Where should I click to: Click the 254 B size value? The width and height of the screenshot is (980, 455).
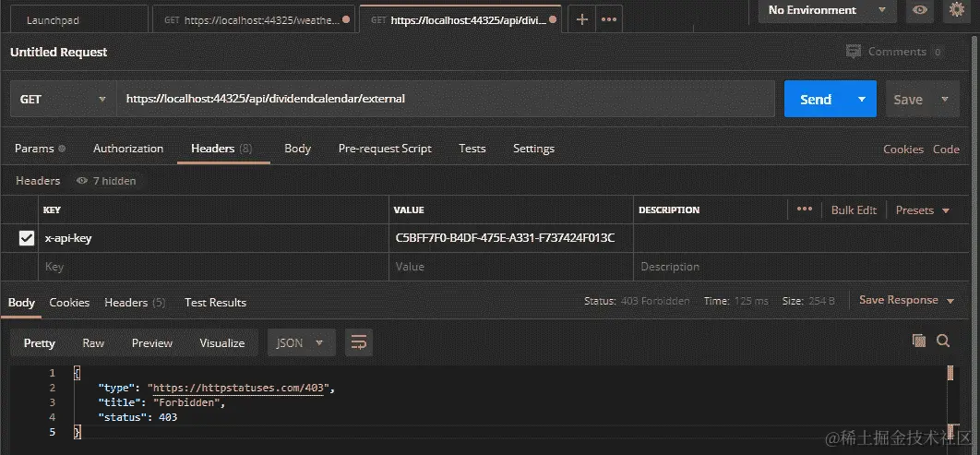click(x=821, y=301)
